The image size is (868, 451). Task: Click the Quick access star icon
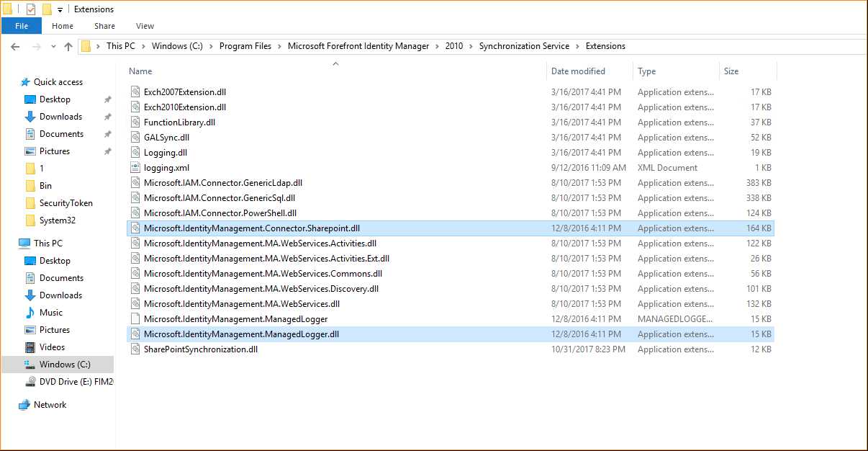[x=25, y=82]
